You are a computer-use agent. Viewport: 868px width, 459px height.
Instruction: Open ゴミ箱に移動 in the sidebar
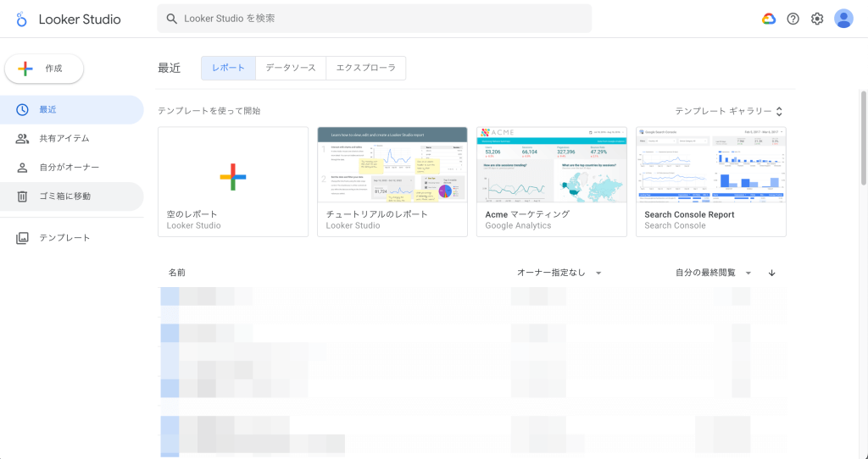(71, 196)
